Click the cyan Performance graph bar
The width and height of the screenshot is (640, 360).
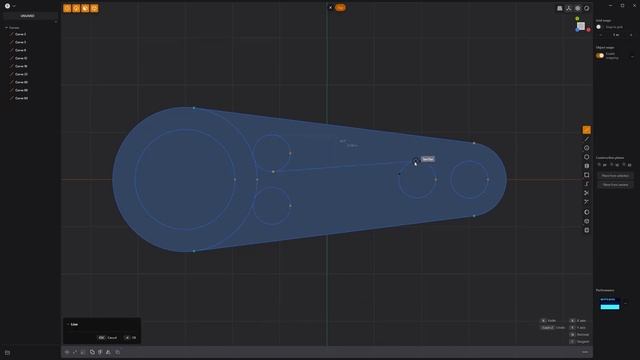(x=610, y=307)
